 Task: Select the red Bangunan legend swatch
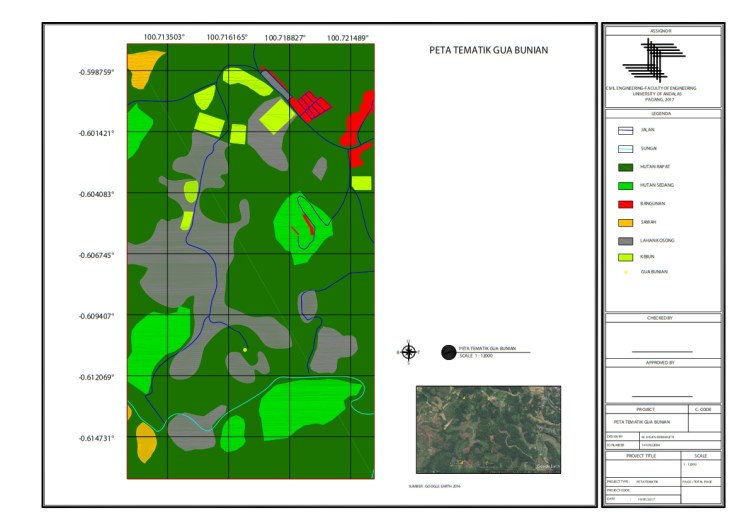click(624, 202)
